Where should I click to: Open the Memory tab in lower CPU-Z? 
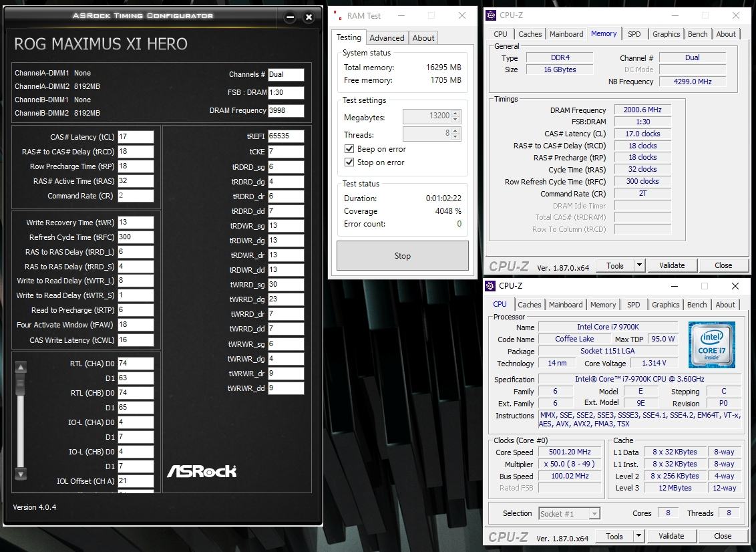click(x=602, y=305)
